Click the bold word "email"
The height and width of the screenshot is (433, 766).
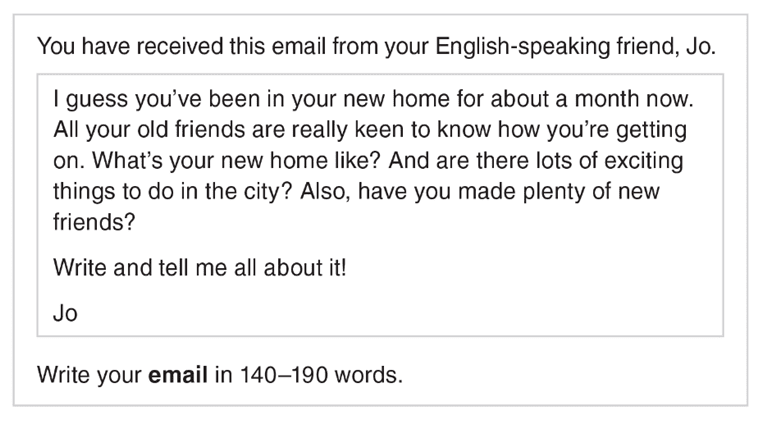178,377
